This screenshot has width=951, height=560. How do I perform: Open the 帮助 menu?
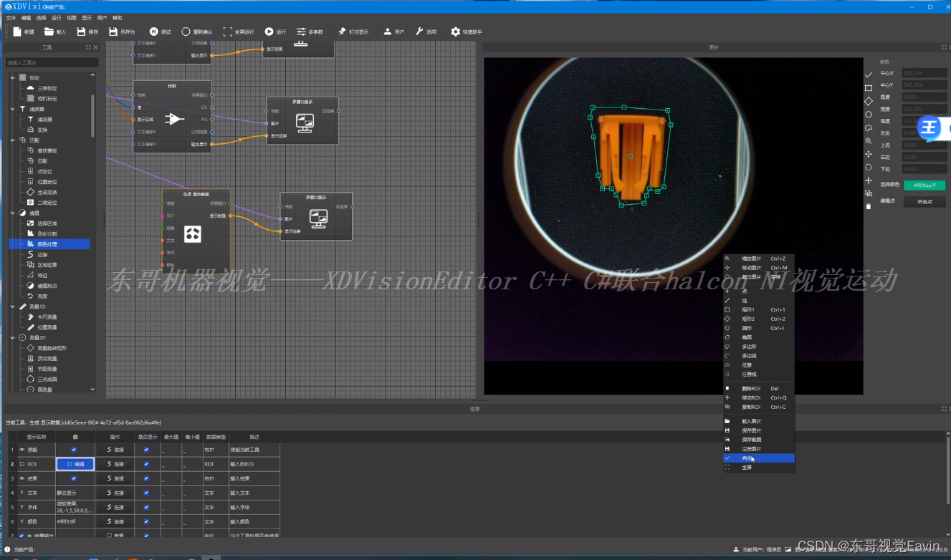117,17
